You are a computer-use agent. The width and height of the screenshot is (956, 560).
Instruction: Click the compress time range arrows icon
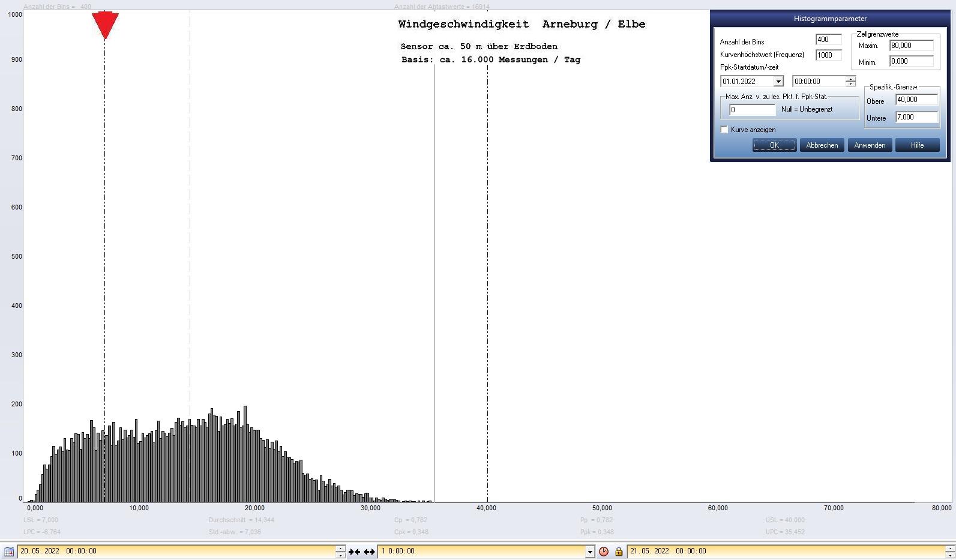[x=354, y=552]
